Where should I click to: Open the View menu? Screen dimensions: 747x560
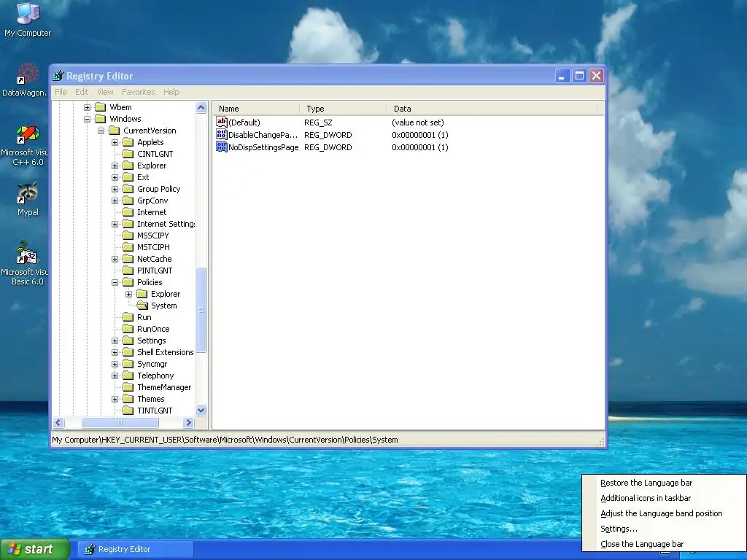pos(105,92)
